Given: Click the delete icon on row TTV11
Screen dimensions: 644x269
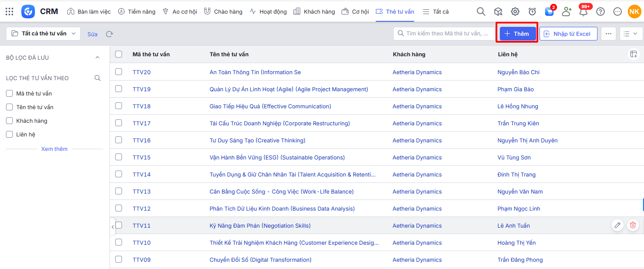Looking at the screenshot, I should pos(633,225).
